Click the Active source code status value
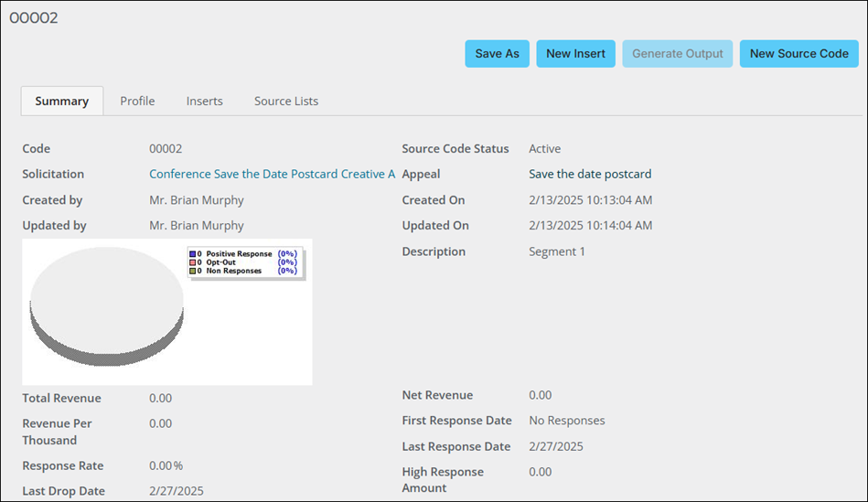 [545, 148]
